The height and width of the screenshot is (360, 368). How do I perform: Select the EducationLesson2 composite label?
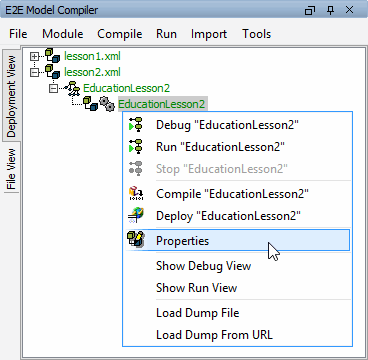pos(126,88)
